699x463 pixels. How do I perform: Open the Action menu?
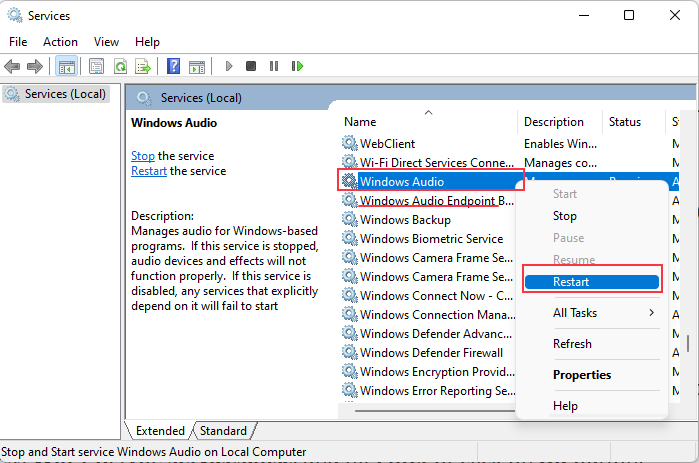60,42
